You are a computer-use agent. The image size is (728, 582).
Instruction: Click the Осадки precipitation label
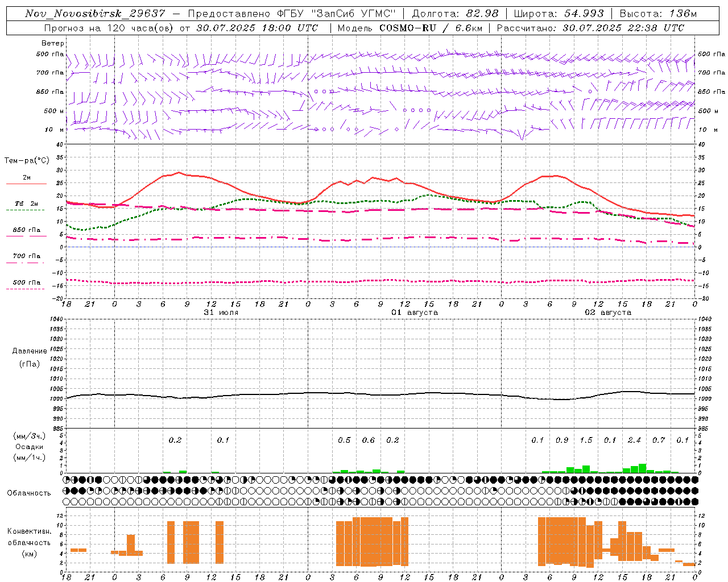pos(30,447)
